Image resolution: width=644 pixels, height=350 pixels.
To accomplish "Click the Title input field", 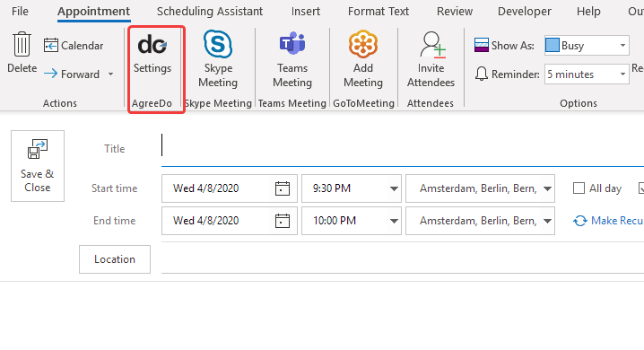I will click(x=403, y=148).
